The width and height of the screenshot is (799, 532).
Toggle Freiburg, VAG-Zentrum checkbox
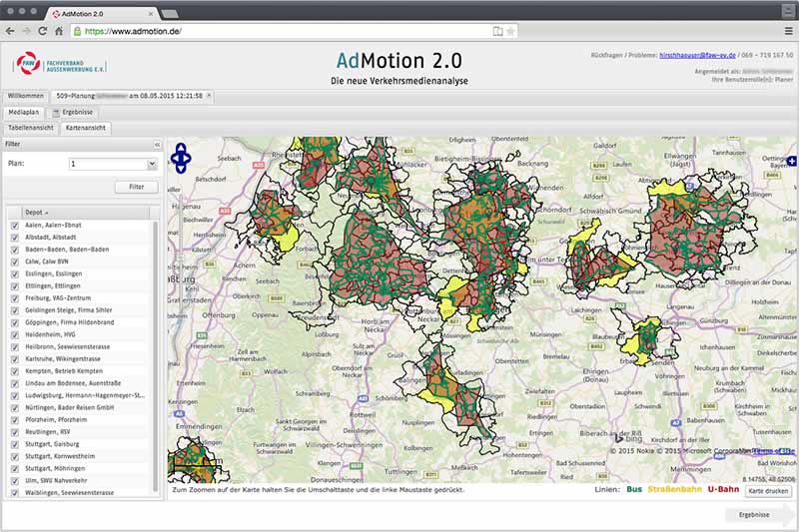tap(14, 298)
